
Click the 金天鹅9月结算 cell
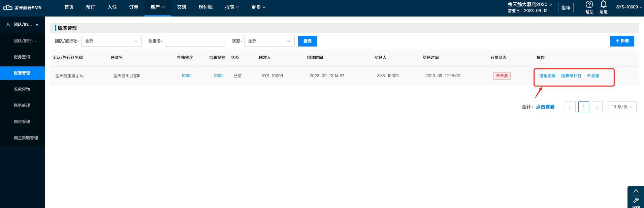[x=127, y=76]
